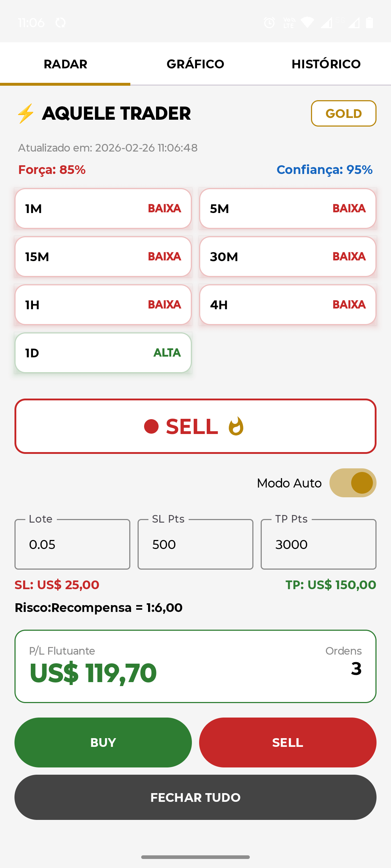Disable the Modo Auto switch

[353, 483]
